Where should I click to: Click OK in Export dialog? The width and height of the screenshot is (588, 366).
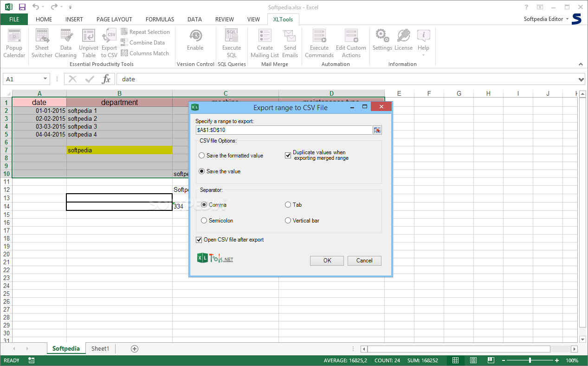[x=327, y=261]
